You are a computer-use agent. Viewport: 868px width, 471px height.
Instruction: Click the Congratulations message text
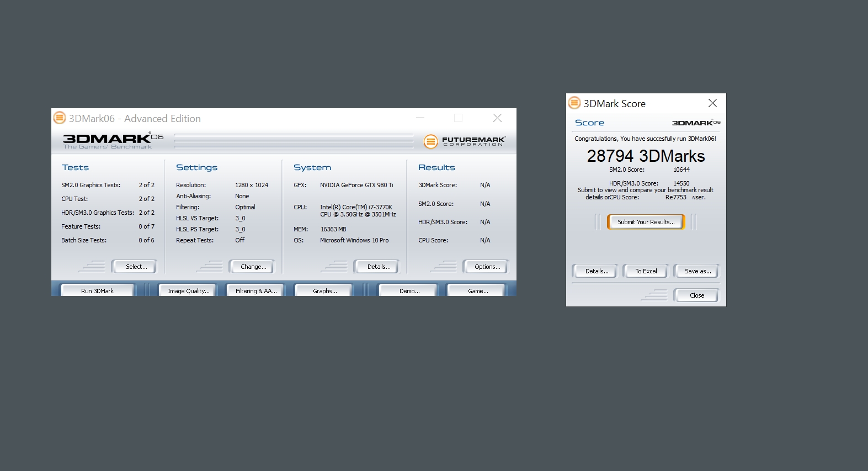pyautogui.click(x=645, y=139)
